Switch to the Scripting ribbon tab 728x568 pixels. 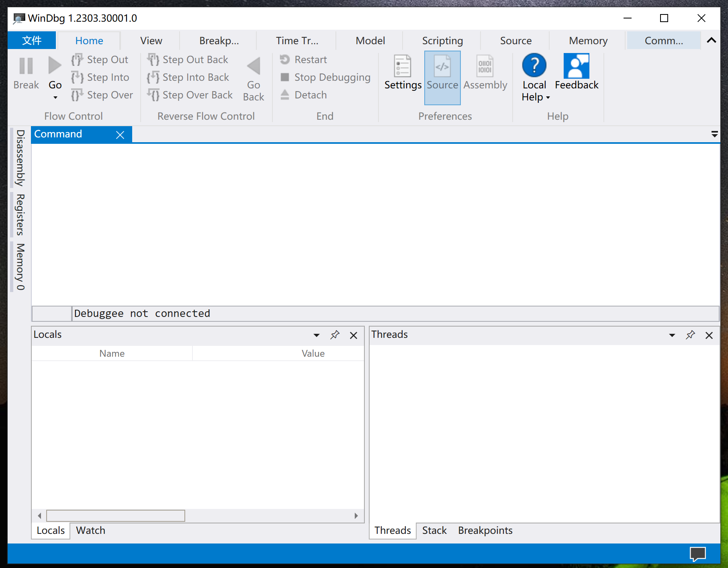[442, 41]
